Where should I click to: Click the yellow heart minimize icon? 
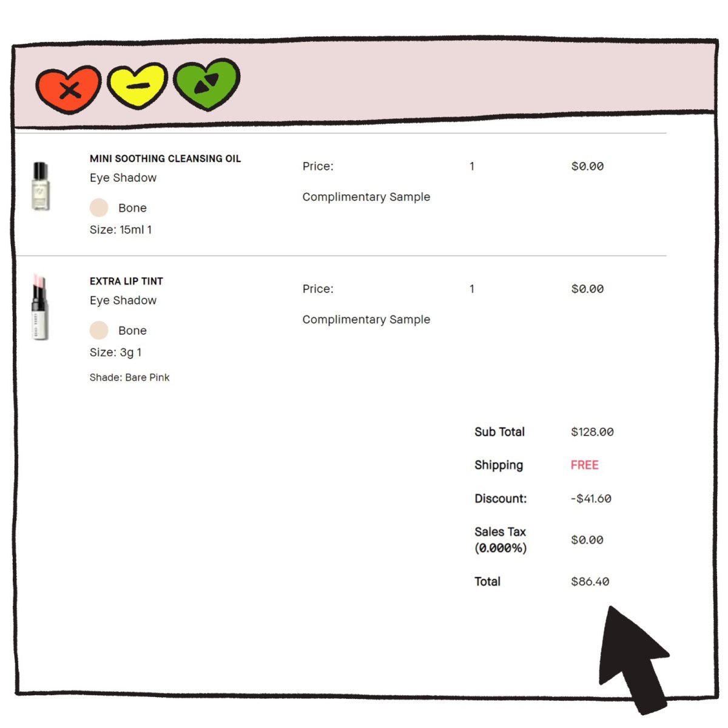click(x=137, y=85)
